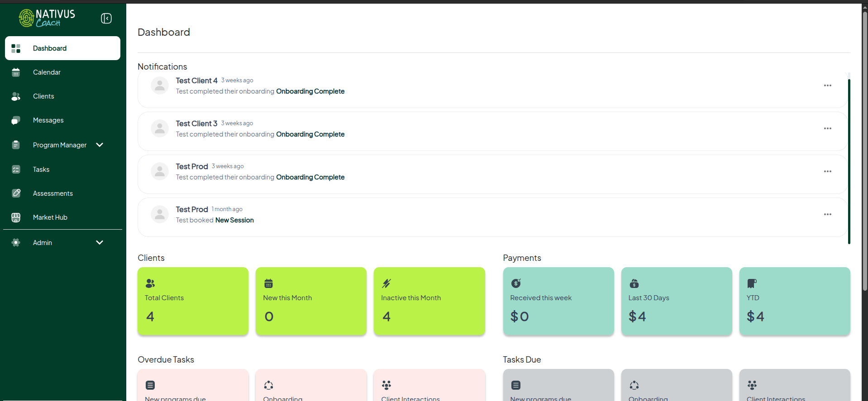This screenshot has width=868, height=401.
Task: Open the Program Manager menu item
Action: pyautogui.click(x=59, y=145)
